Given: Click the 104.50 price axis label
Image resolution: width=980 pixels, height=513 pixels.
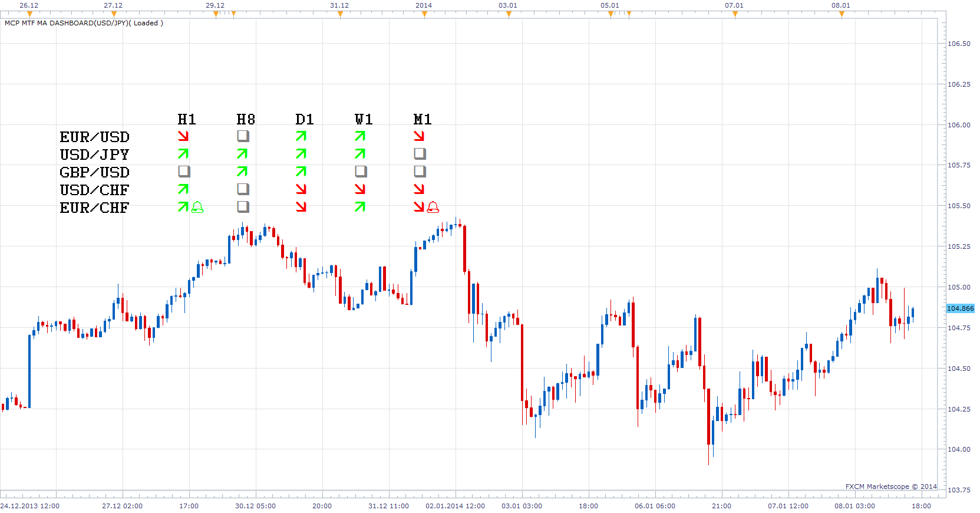Looking at the screenshot, I should [959, 369].
